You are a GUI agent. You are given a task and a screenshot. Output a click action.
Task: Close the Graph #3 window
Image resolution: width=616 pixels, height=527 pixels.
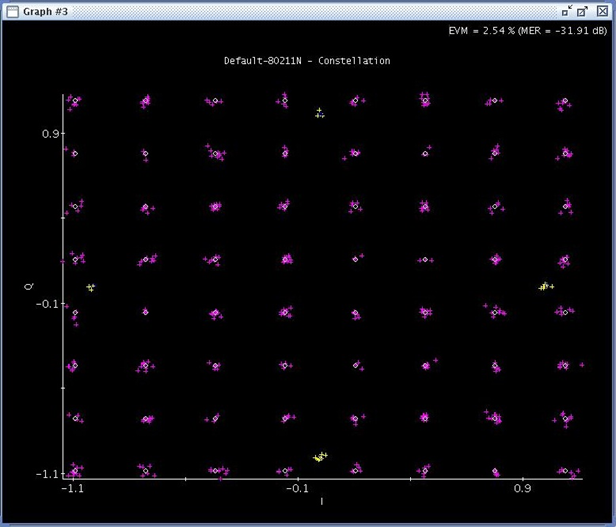click(602, 11)
